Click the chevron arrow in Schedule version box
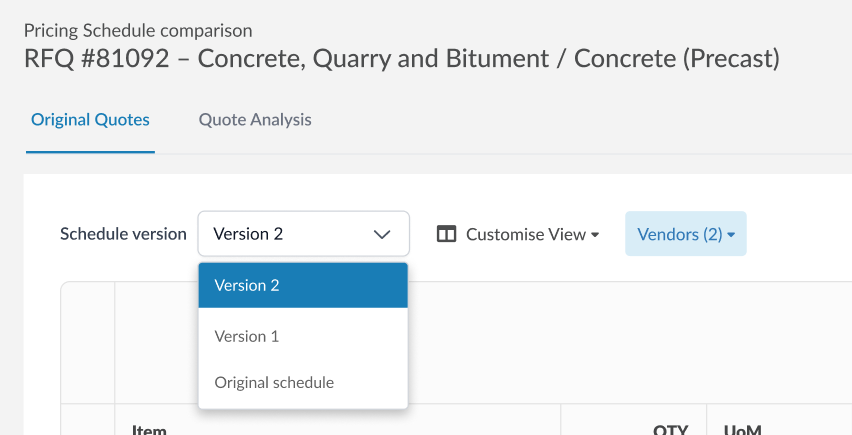 pos(382,234)
